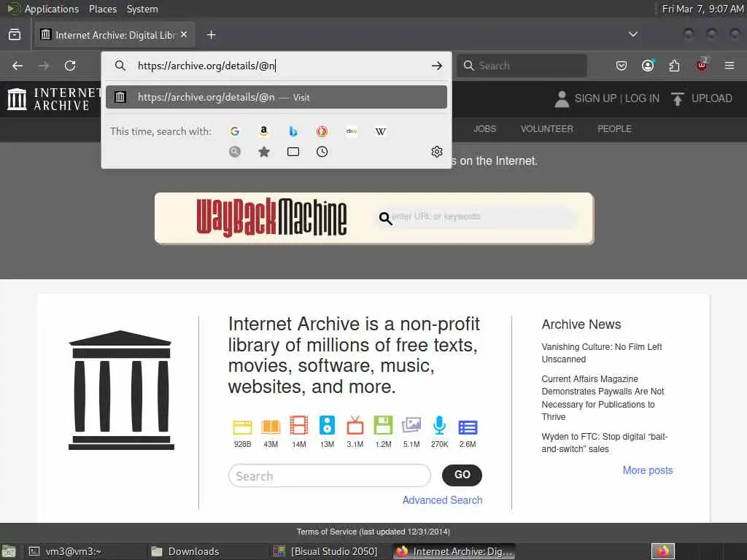Search this time with Google
Screen dimensions: 747x560
pyautogui.click(x=234, y=131)
